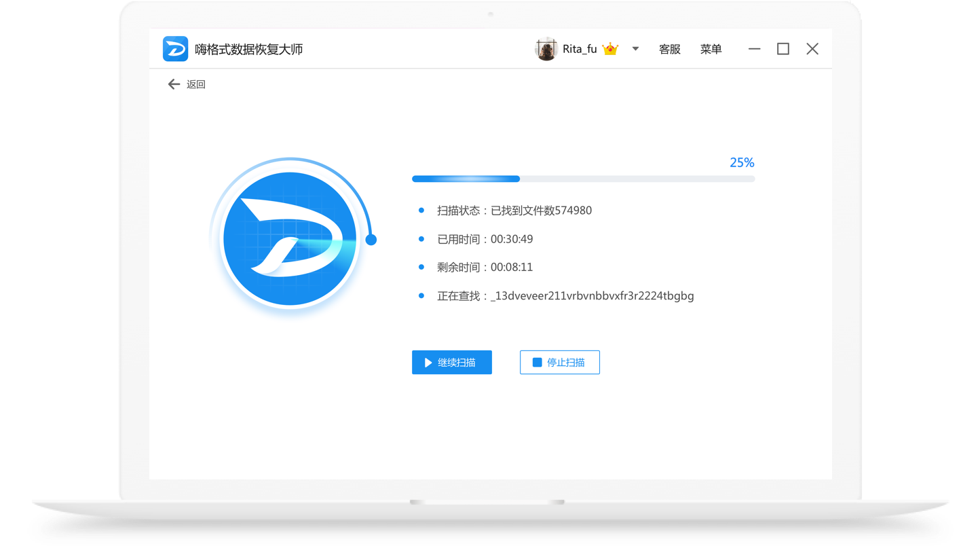The height and width of the screenshot is (546, 980).
Task: Click the large circular scanning logo
Action: click(290, 239)
